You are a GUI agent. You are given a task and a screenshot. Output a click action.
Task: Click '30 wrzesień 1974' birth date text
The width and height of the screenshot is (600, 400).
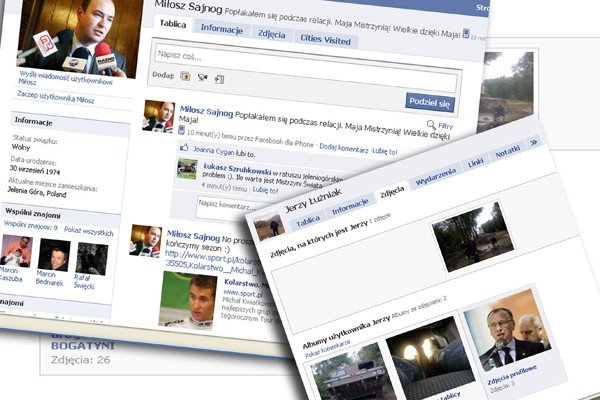[35, 170]
